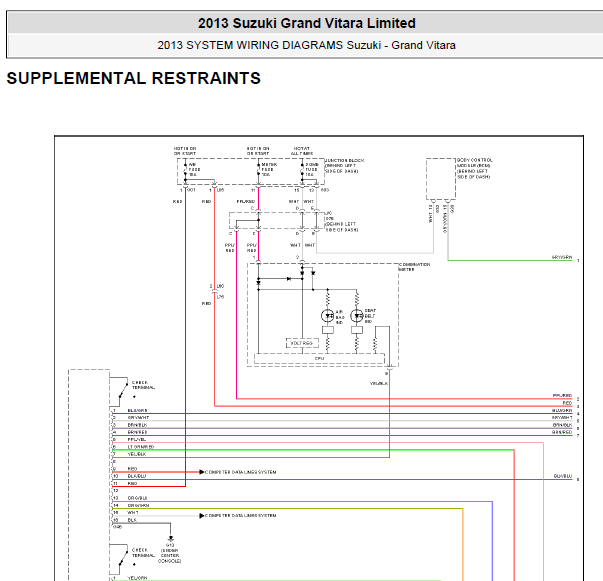Click the METER FUSE 10A symbol

258,170
